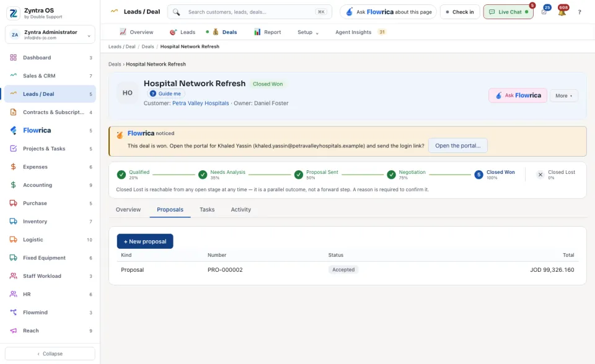
Task: Select the Contracts & Subscriptions icon
Action: click(13, 112)
